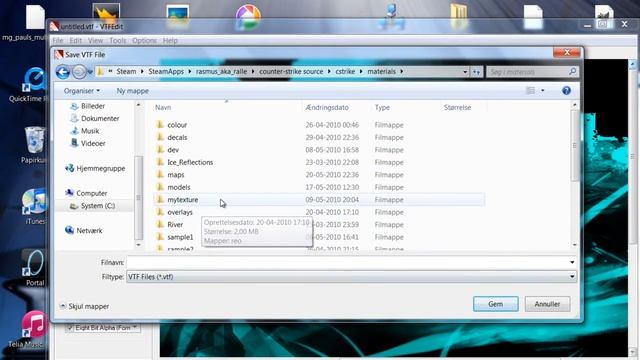Expand the view options dropdown arrow

click(x=542, y=91)
